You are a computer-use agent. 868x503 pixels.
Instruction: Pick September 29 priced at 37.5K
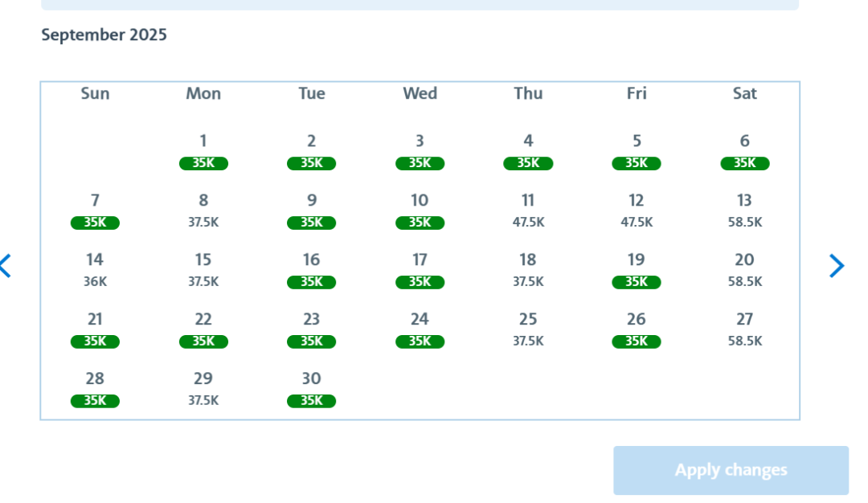[203, 389]
